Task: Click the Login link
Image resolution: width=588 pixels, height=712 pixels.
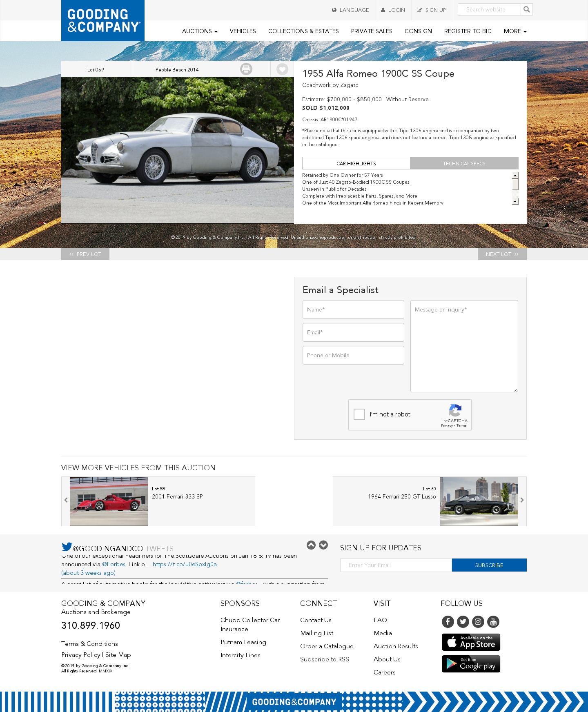Action: click(393, 10)
